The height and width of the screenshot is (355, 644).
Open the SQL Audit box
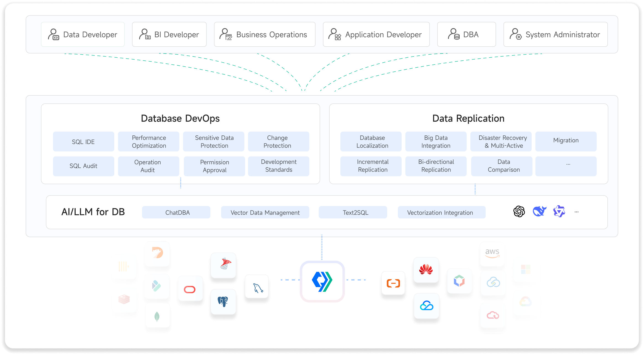coord(83,166)
